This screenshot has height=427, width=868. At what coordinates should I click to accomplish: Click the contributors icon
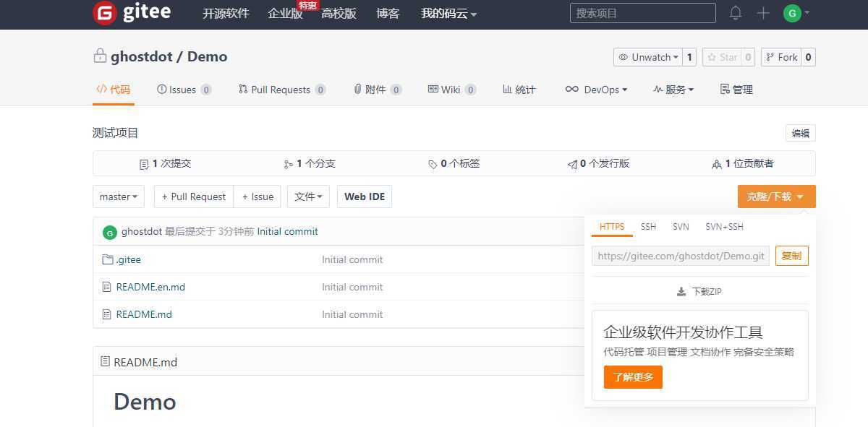[717, 164]
